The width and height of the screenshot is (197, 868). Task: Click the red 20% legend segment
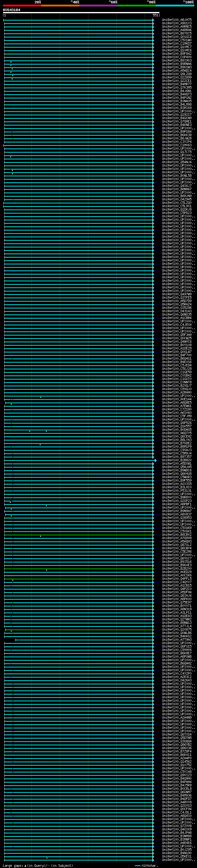(22, 6)
